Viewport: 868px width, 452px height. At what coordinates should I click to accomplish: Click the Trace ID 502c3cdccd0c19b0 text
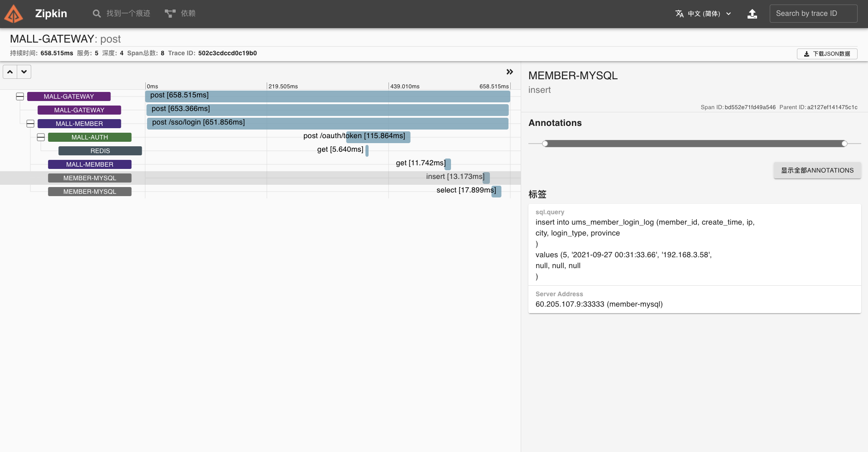click(227, 53)
